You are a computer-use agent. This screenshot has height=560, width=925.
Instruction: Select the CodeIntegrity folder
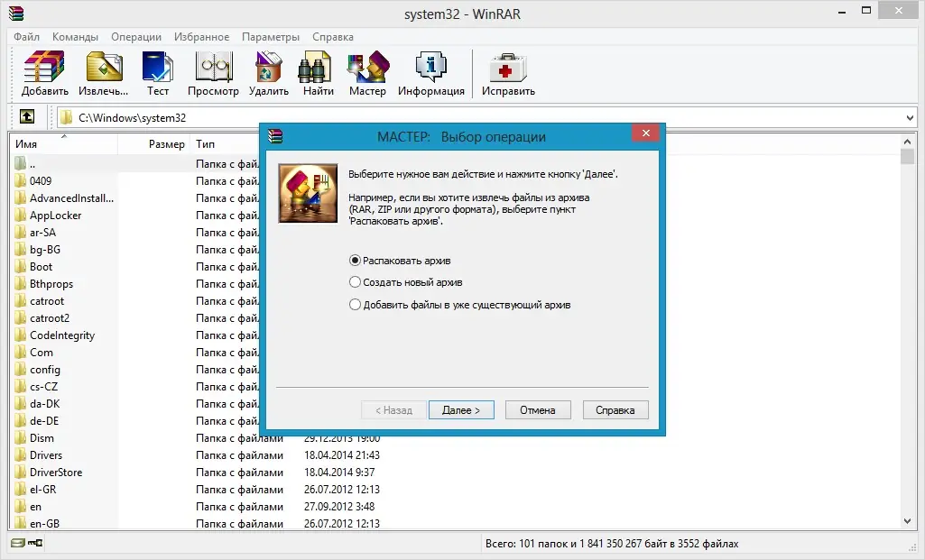pos(62,335)
